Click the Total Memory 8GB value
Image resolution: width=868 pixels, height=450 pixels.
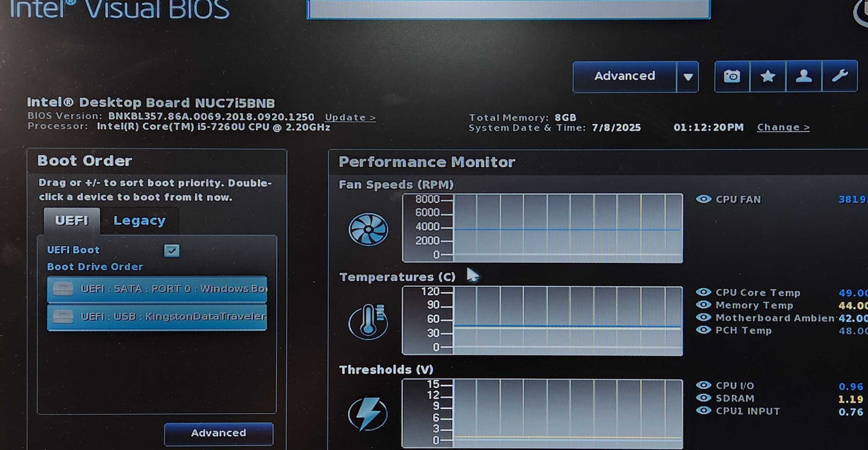click(566, 118)
